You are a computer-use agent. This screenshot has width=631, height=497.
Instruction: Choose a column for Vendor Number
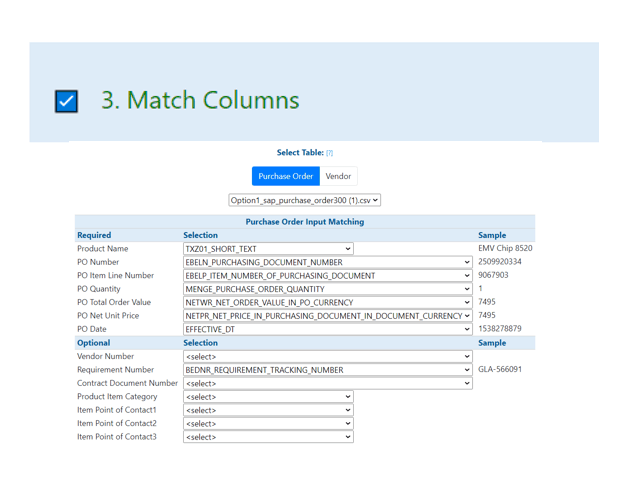pyautogui.click(x=328, y=357)
